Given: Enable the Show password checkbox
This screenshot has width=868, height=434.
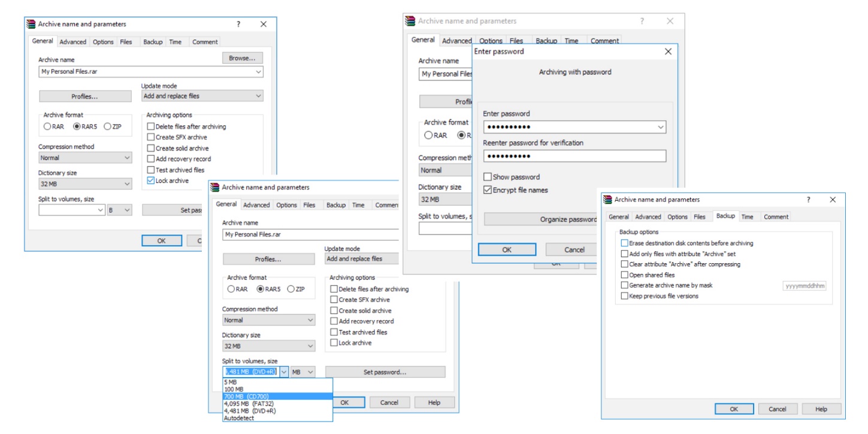Looking at the screenshot, I should pos(488,177).
